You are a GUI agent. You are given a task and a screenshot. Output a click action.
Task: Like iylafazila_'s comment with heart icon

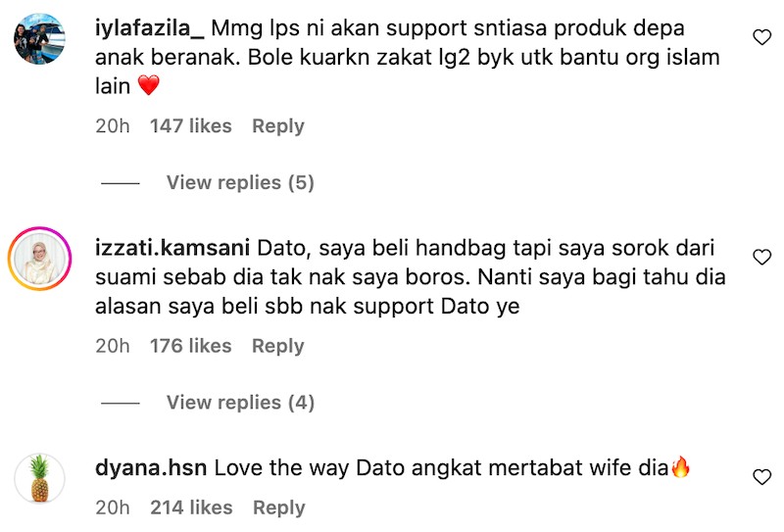(761, 37)
